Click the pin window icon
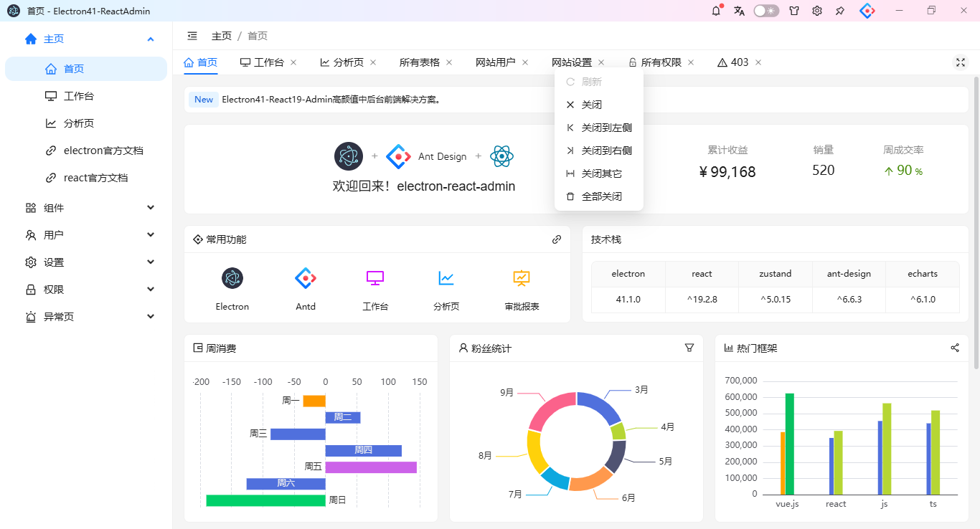Screen dimensions: 980x529 tap(840, 11)
